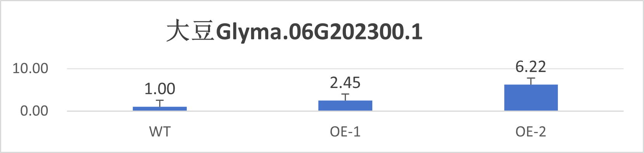Click the 10.00 vertical axis label
Image resolution: width=644 pixels, height=153 pixels.
pos(30,69)
